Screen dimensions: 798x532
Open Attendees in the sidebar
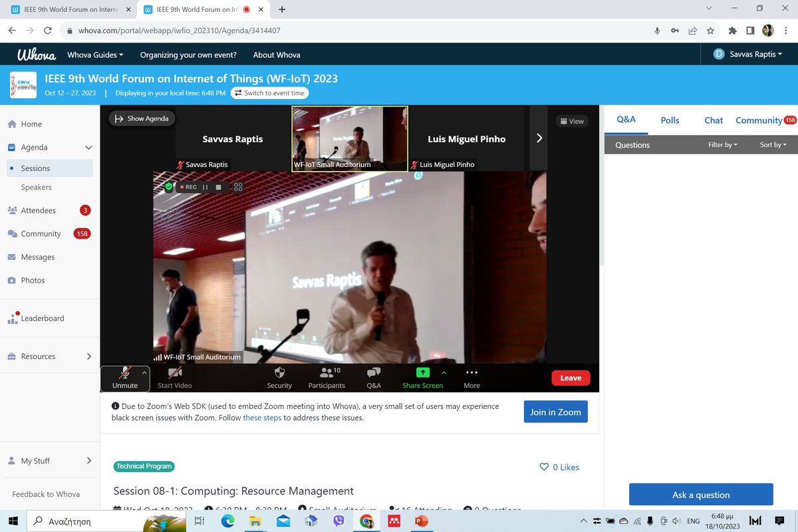(38, 210)
